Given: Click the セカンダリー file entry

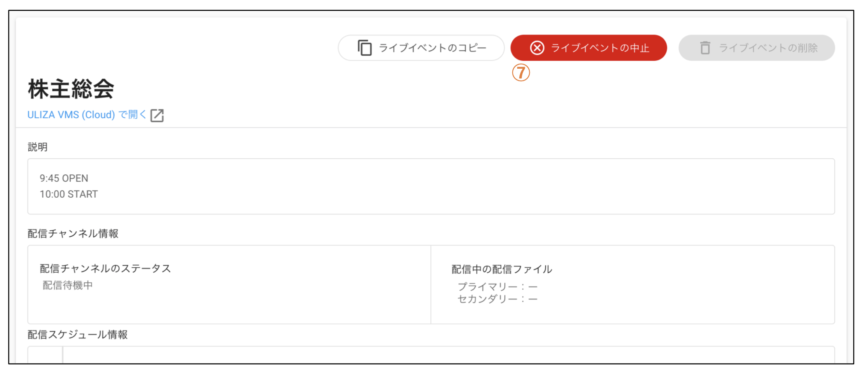Looking at the screenshot, I should point(497,299).
